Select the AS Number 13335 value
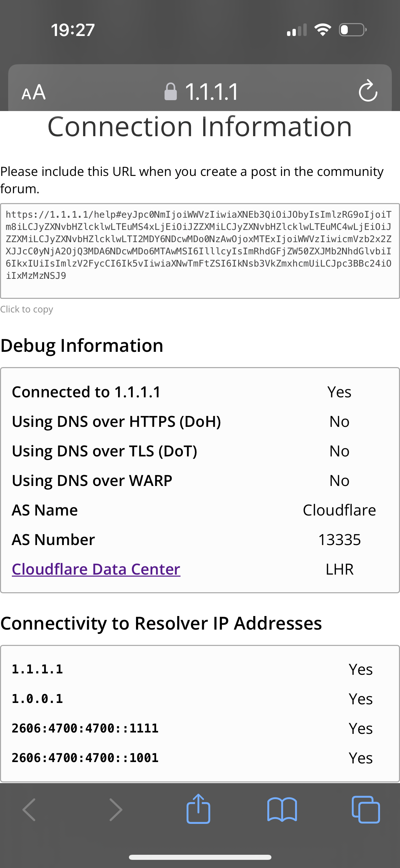The image size is (400, 868). click(x=339, y=540)
